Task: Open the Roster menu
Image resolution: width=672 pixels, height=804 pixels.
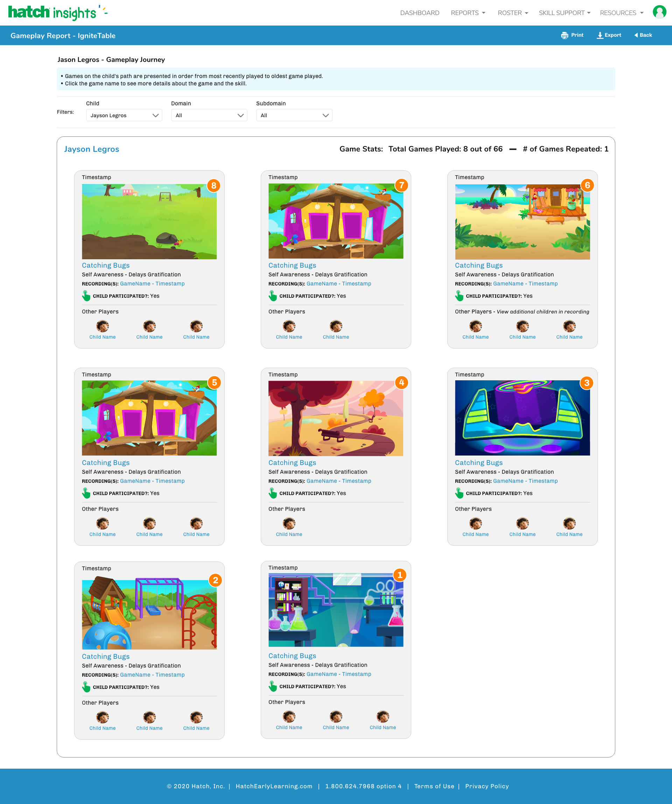Action: tap(513, 13)
